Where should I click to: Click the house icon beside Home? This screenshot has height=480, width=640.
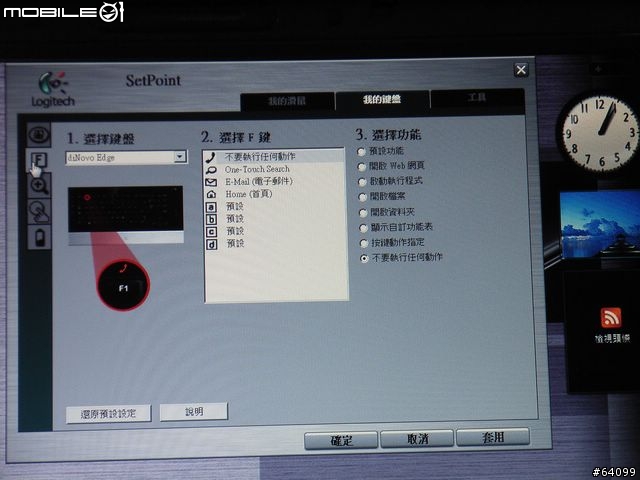[x=211, y=194]
